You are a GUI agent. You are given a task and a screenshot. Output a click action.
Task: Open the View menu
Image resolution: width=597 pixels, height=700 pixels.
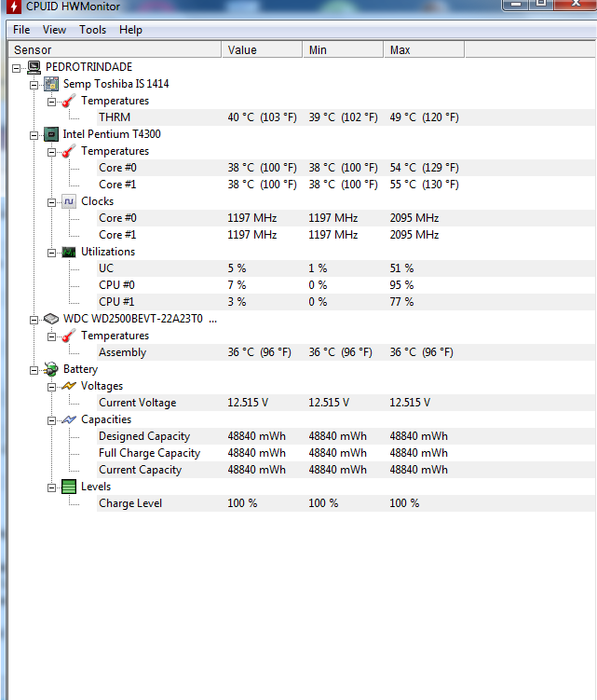point(54,30)
